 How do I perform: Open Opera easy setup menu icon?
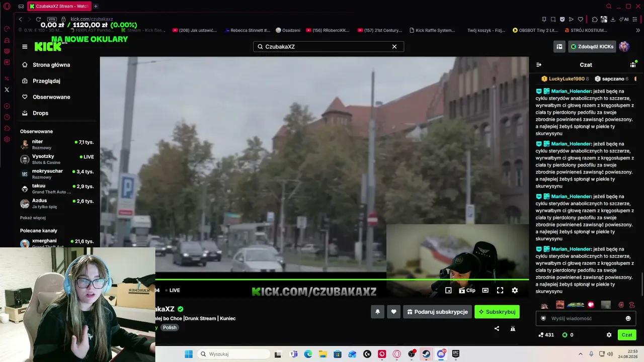pyautogui.click(x=635, y=19)
